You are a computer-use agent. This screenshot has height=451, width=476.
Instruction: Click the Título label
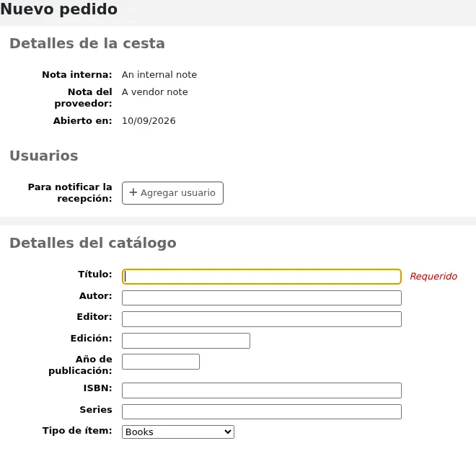click(95, 274)
